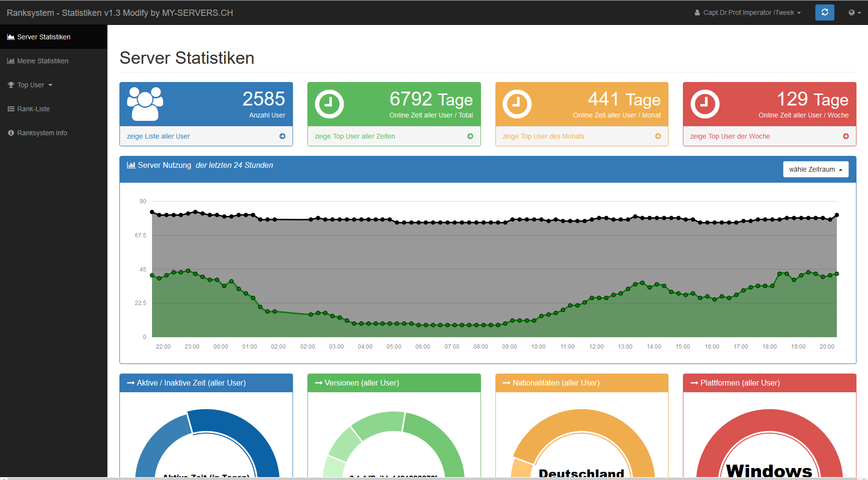
Task: Select Server Statistiken sidebar item
Action: (44, 37)
